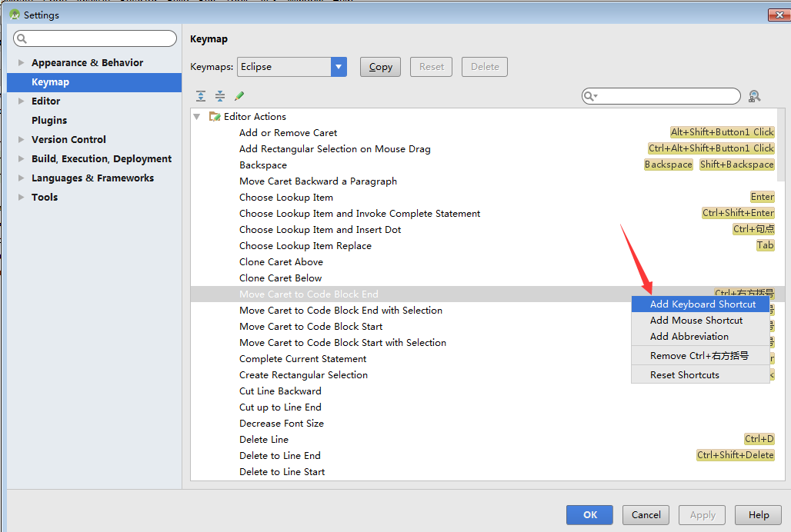
Task: Select the Backspace action row
Action: tap(263, 165)
